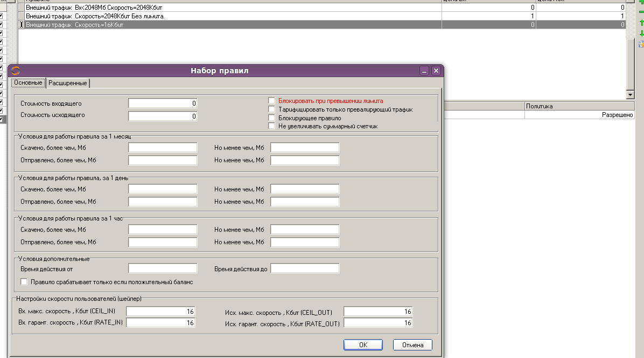The height and width of the screenshot is (358, 644).
Task: Minimize the Набор правил dialog
Action: click(424, 71)
